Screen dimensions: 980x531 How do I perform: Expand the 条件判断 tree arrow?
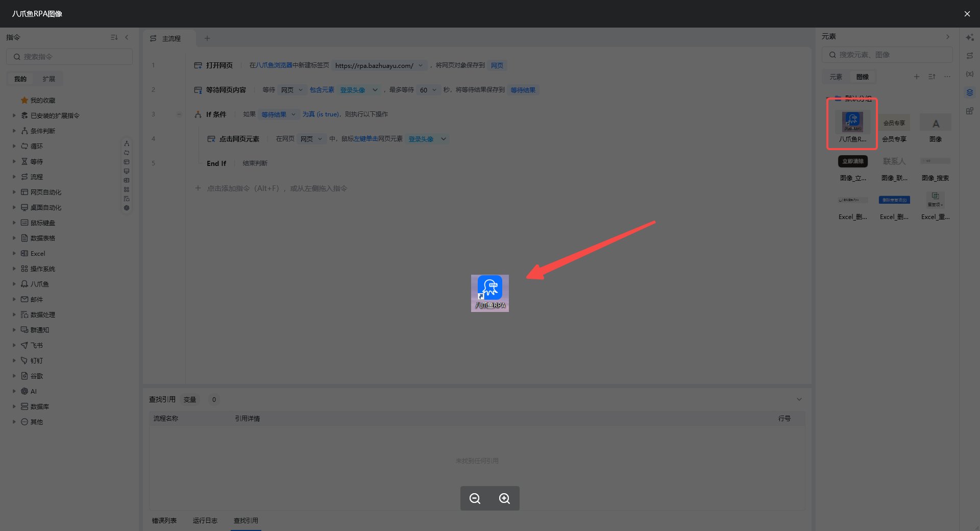tap(14, 131)
